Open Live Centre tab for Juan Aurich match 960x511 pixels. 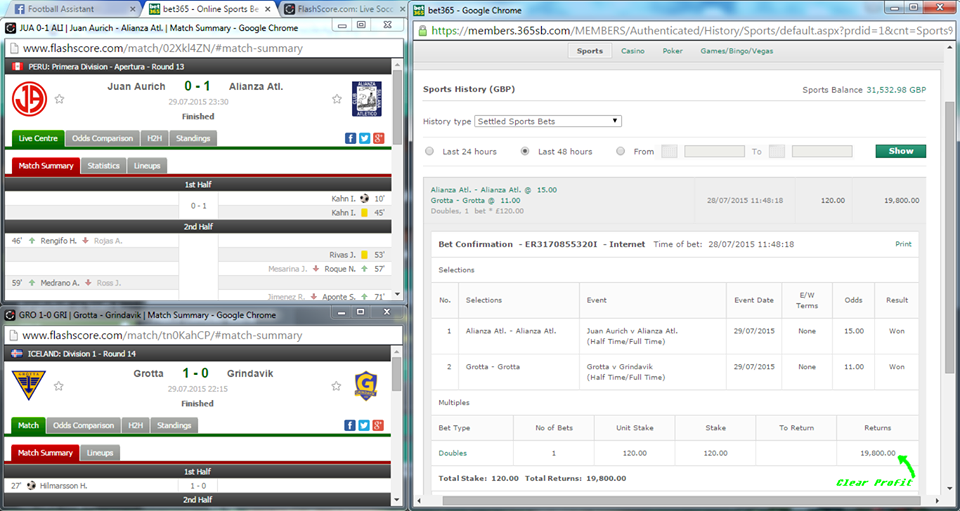click(38, 138)
